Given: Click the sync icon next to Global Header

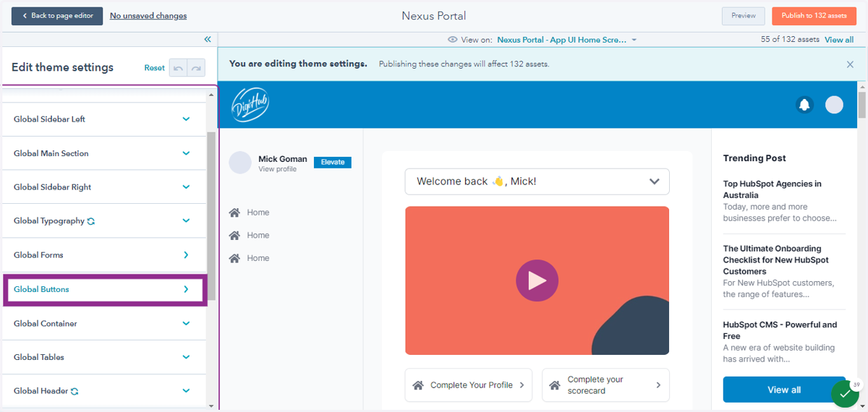Looking at the screenshot, I should coord(75,391).
